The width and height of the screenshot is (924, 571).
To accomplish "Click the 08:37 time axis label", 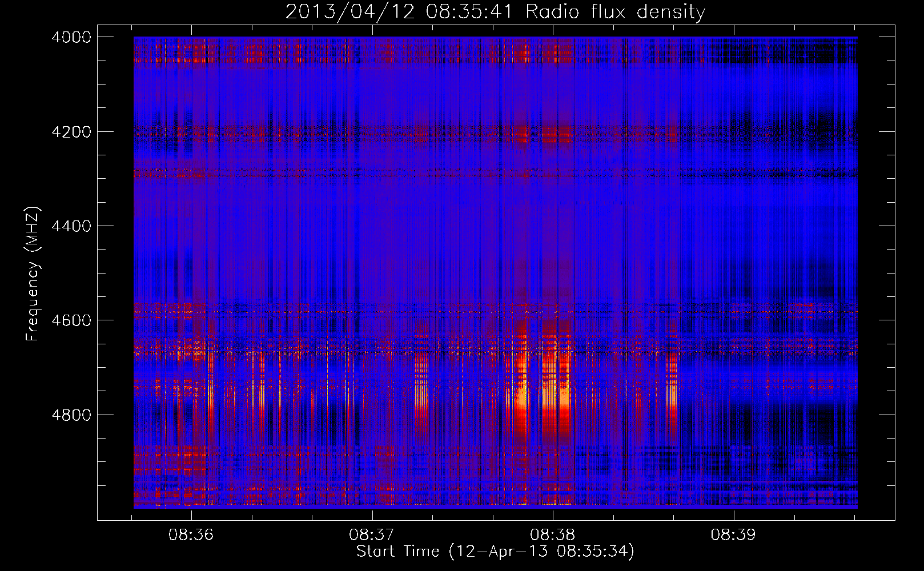I will click(x=372, y=534).
